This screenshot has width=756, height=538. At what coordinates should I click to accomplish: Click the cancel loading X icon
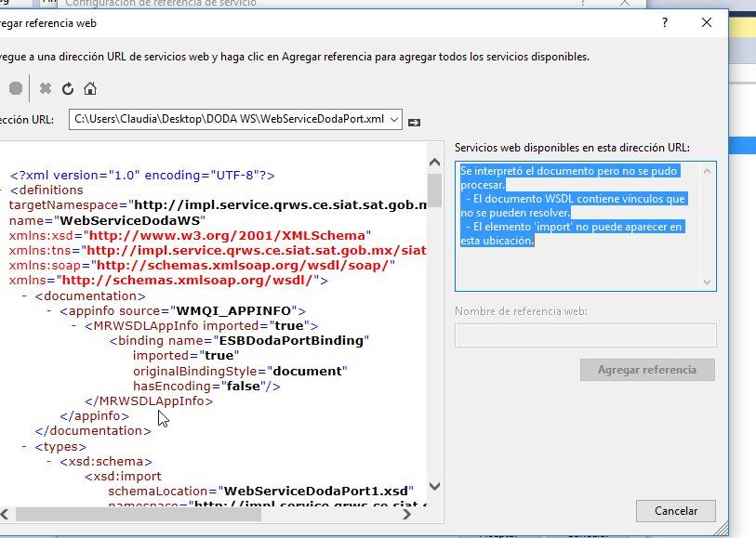point(46,88)
